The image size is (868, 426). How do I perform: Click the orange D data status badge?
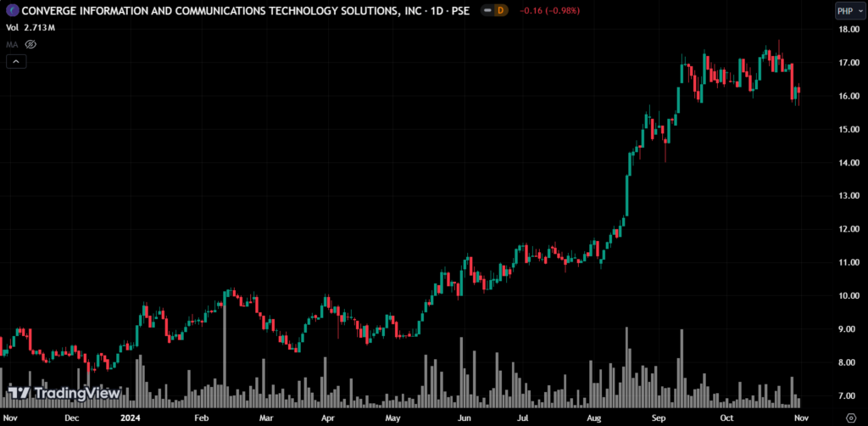(500, 10)
